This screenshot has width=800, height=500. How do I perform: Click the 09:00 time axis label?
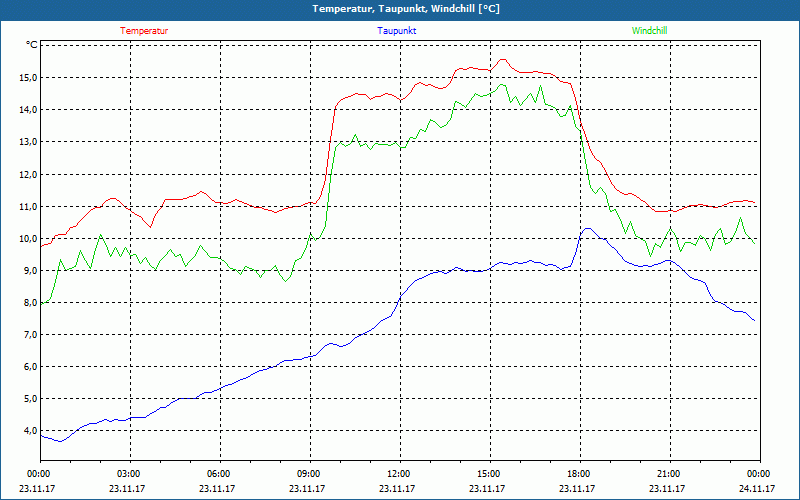[310, 474]
